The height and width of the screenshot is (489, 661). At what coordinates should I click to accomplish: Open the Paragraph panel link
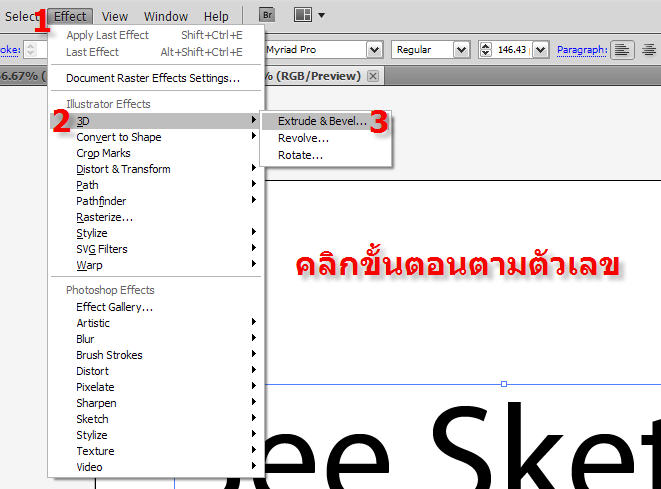coord(581,49)
